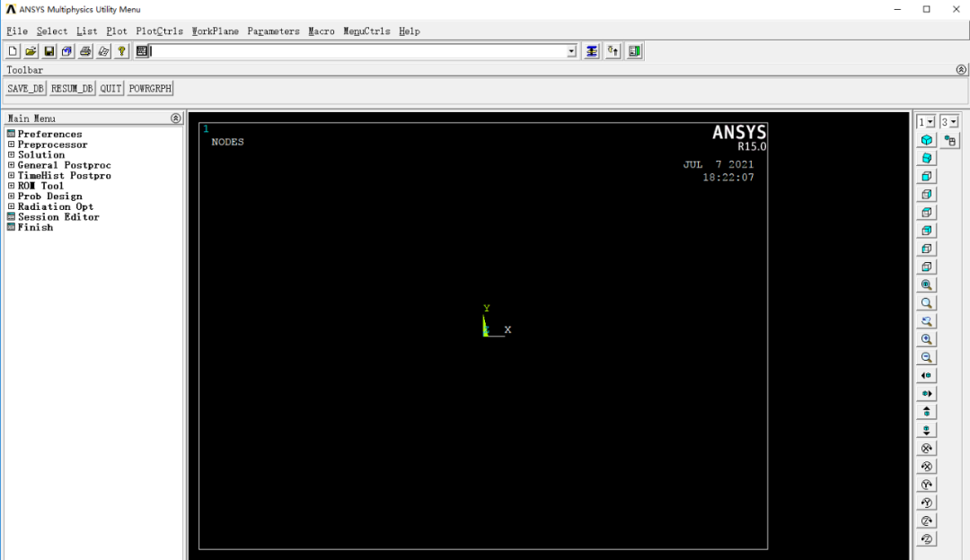Click the Dynamic Model Mode icon
The image size is (970, 560).
pyautogui.click(x=950, y=140)
